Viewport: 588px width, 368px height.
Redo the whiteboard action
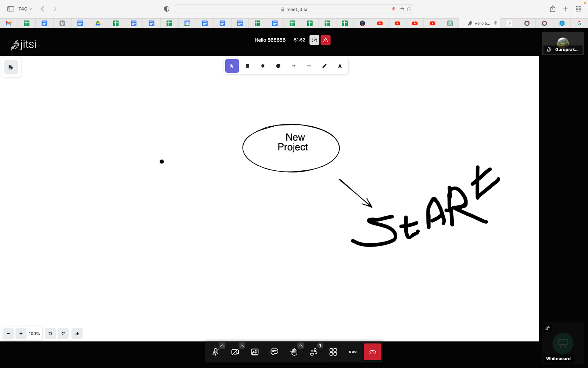pos(63,333)
